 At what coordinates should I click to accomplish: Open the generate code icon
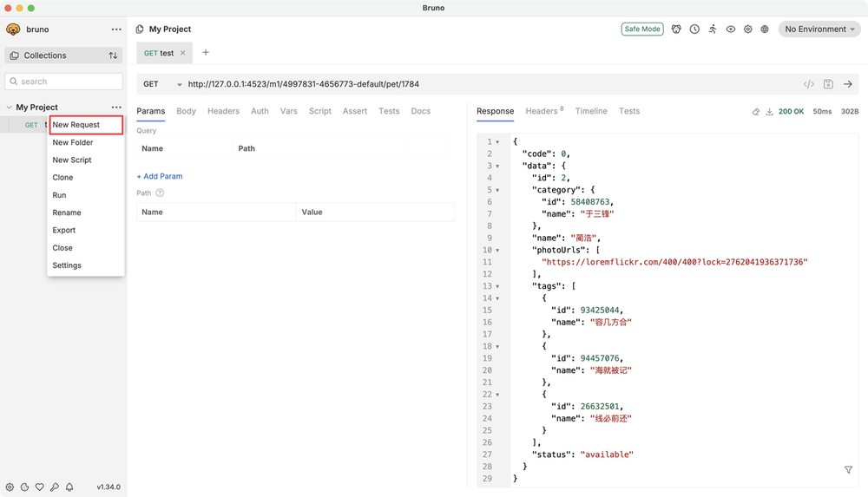808,84
